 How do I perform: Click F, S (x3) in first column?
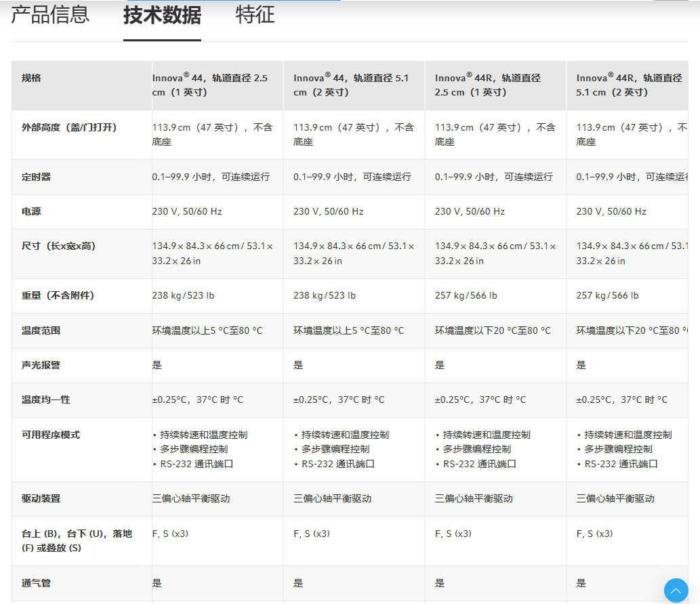click(170, 534)
